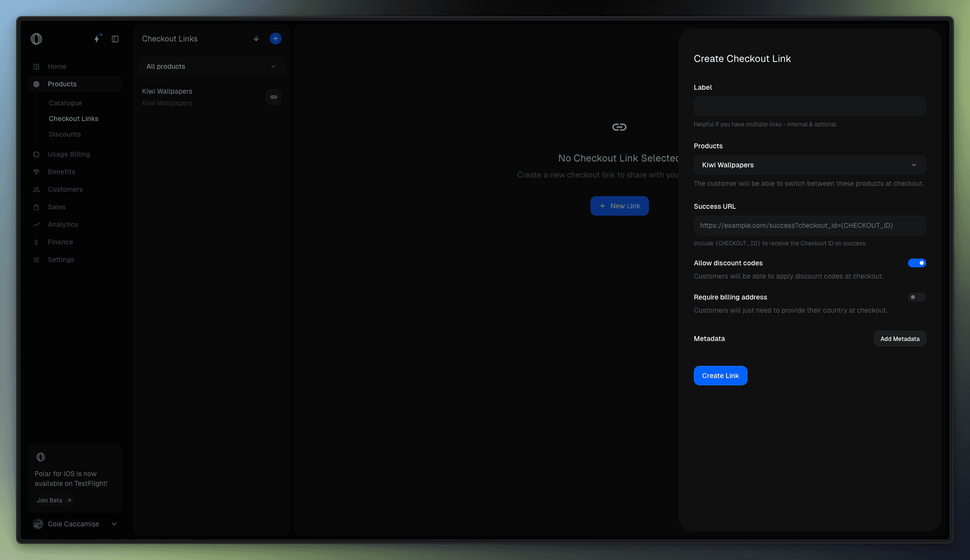Click the Products cube icon
970x560 pixels.
(37, 84)
